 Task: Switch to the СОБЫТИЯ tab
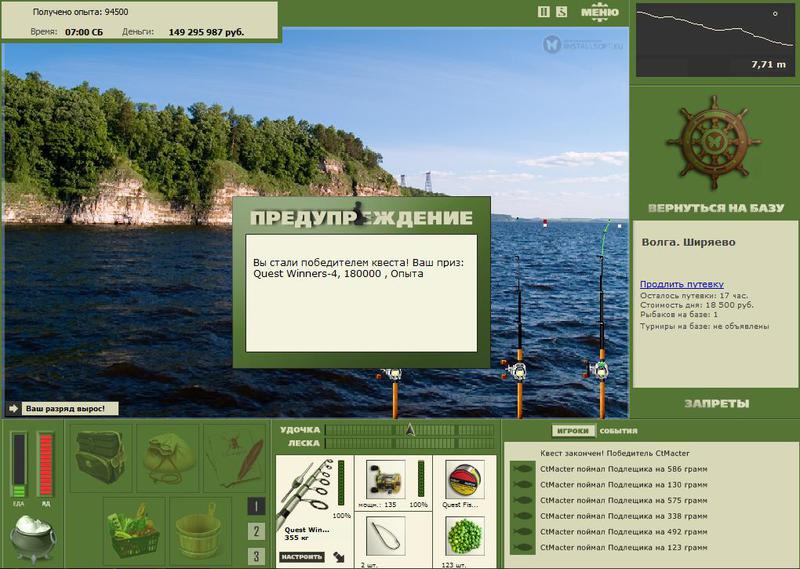coord(618,431)
